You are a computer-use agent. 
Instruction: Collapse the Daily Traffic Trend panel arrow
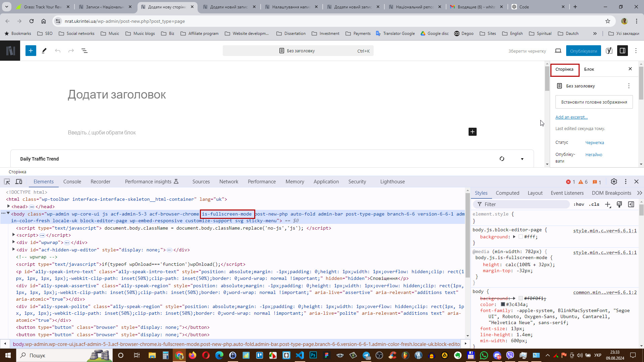522,159
